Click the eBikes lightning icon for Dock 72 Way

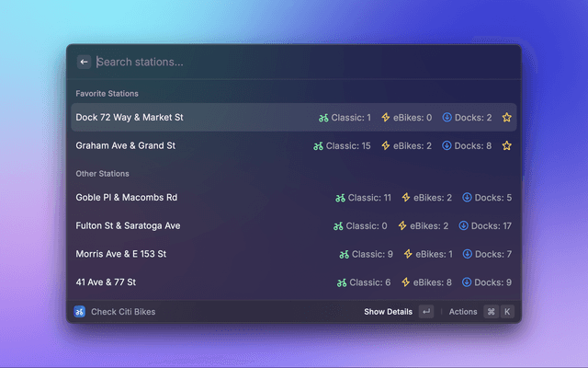pyautogui.click(x=386, y=118)
